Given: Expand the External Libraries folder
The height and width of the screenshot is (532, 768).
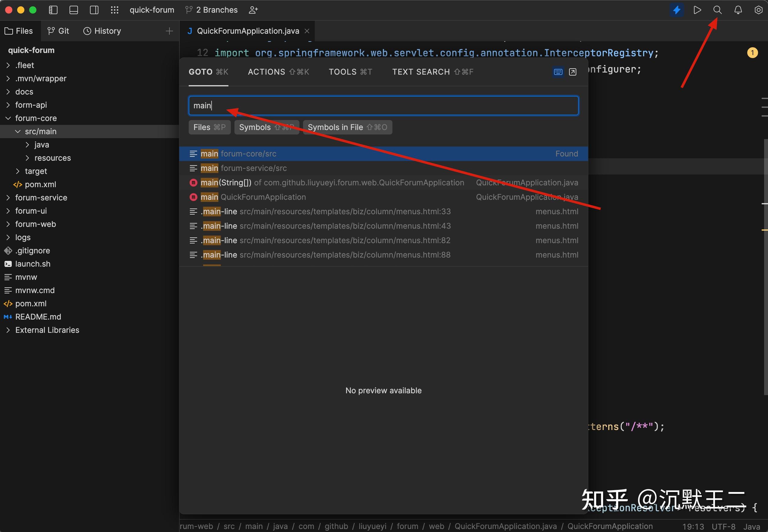Looking at the screenshot, I should 8,329.
